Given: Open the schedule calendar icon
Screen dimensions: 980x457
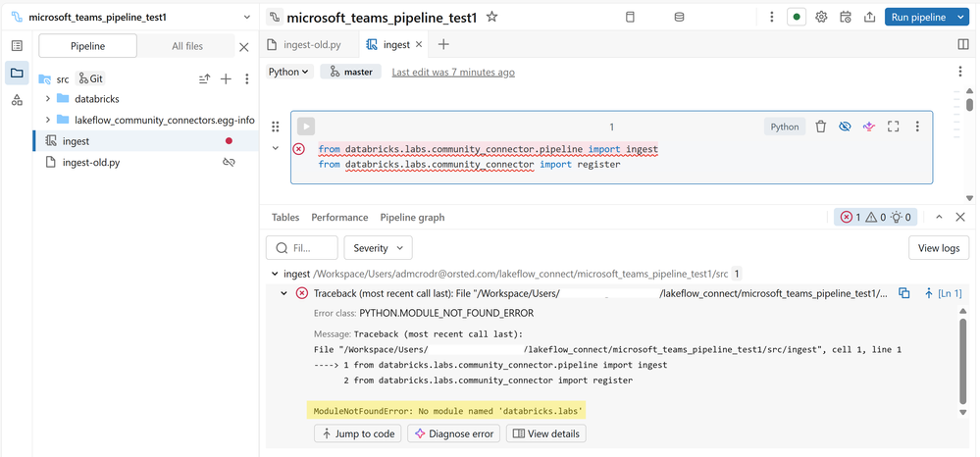Looking at the screenshot, I should tap(845, 18).
